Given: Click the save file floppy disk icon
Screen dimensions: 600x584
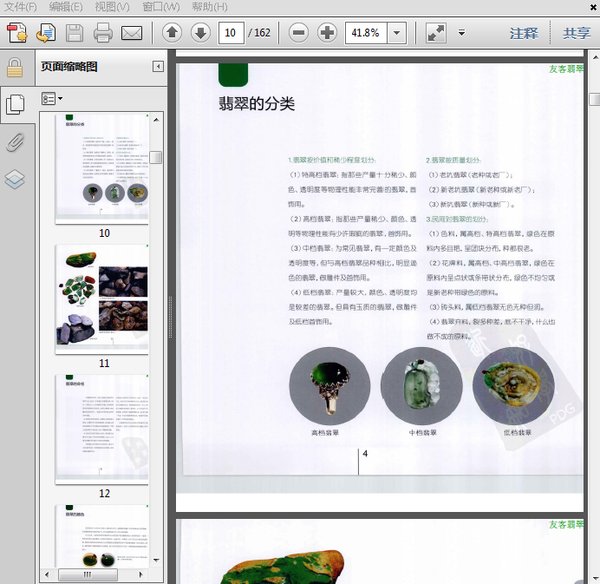Looking at the screenshot, I should click(74, 33).
